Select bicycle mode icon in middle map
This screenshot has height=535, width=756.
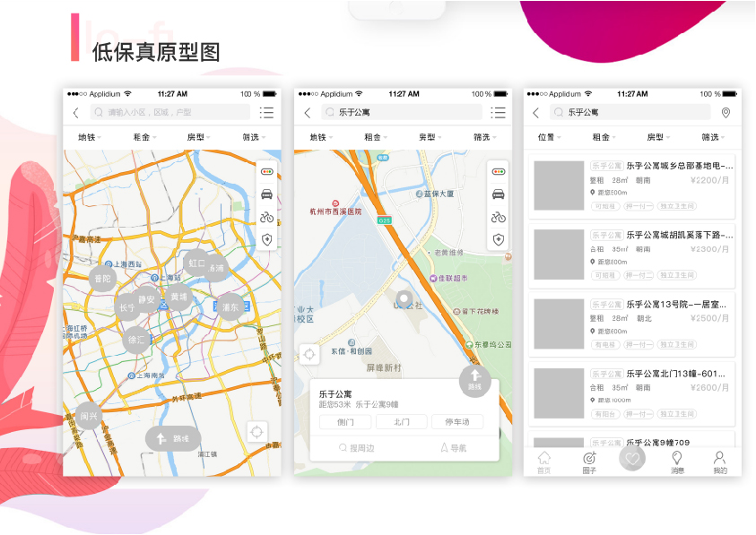pyautogui.click(x=498, y=217)
